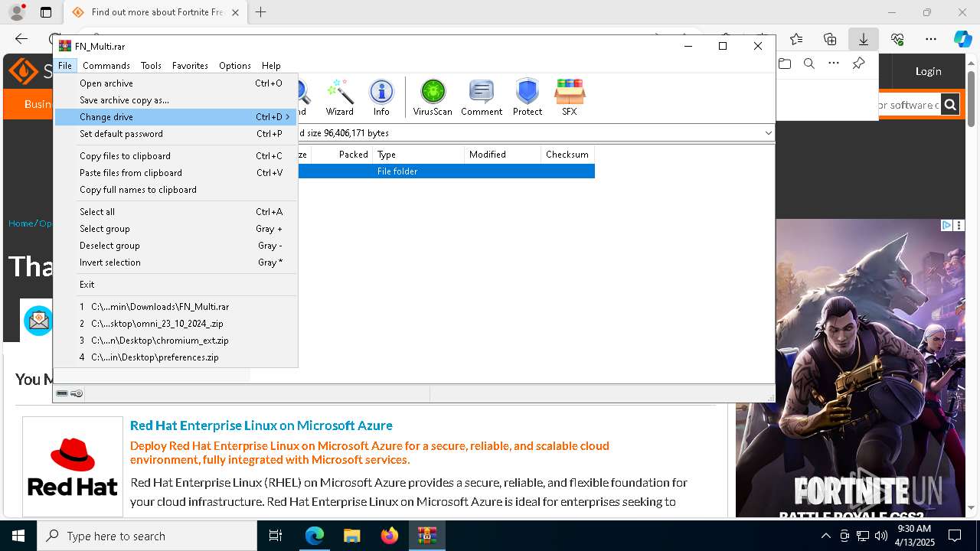Sort by the Modified column header
The width and height of the screenshot is (980, 551).
click(503, 155)
